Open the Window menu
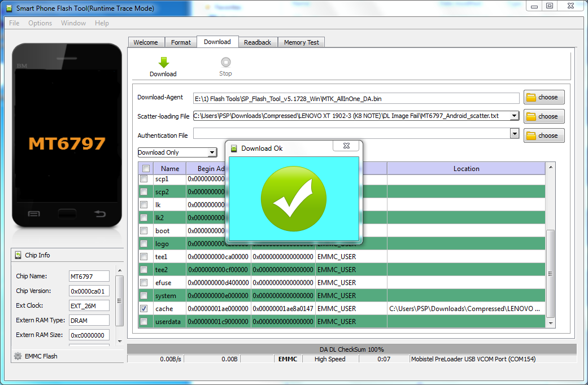Viewport: 588px width, 385px height. click(x=73, y=23)
